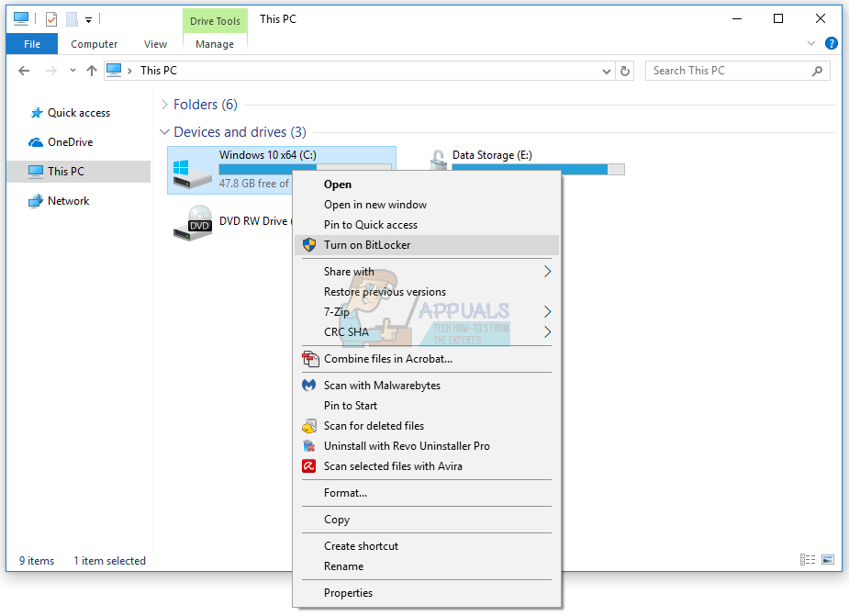Expand the ribbon with the chevron
The width and height of the screenshot is (849, 616).
click(x=811, y=43)
